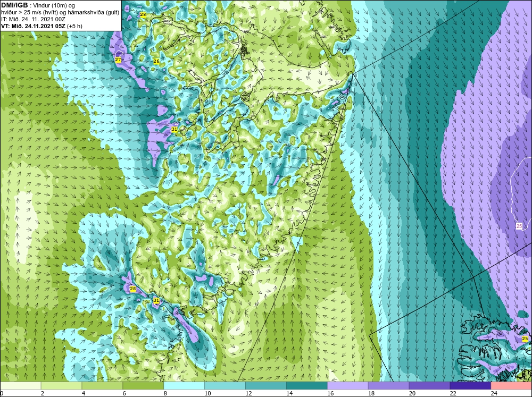Select the yellow '25' label over the island
Screen dimensions: 532x397
[x=525, y=339]
